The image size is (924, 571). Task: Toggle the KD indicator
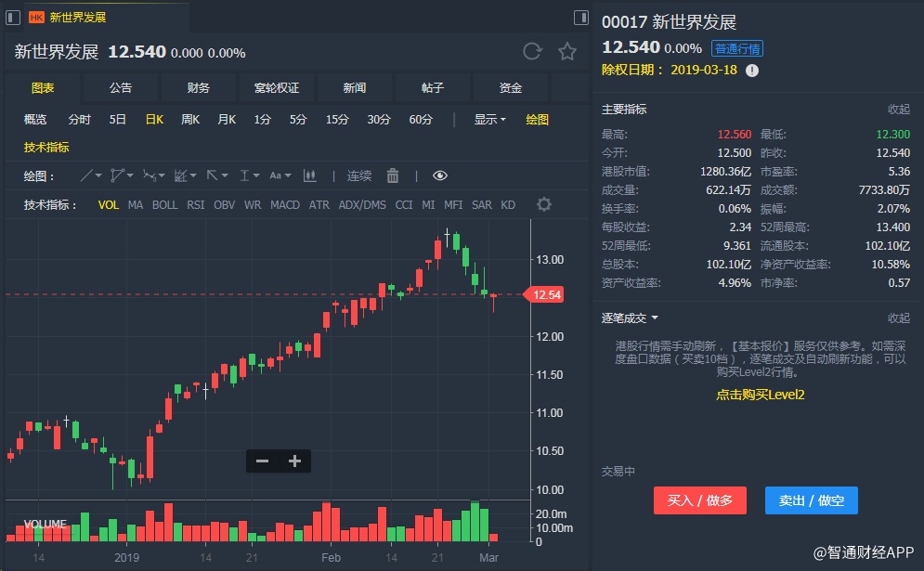(x=508, y=204)
